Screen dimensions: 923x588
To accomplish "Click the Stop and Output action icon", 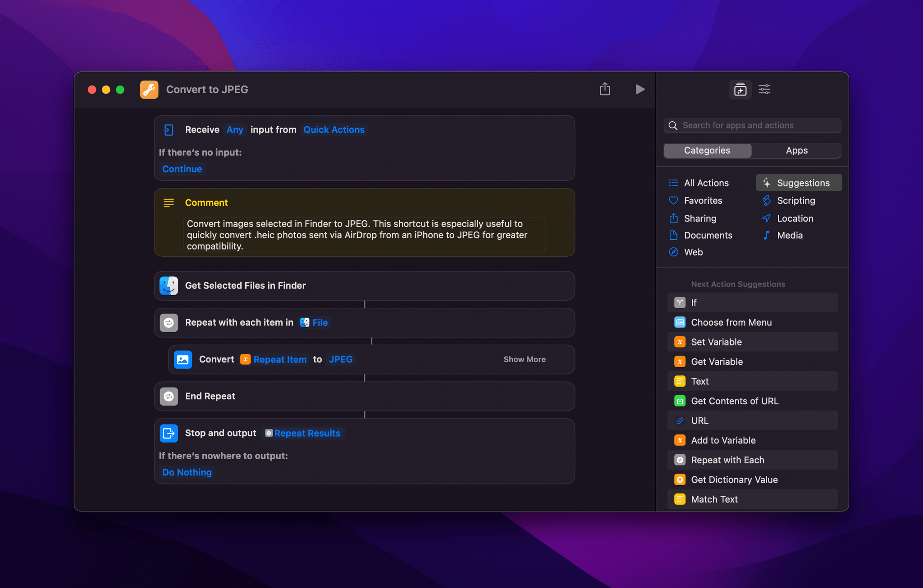I will pyautogui.click(x=169, y=433).
